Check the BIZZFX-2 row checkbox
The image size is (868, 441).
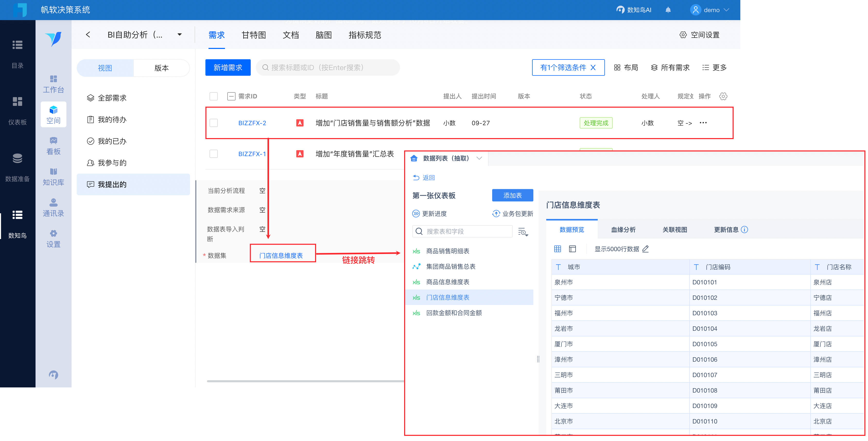(x=214, y=123)
